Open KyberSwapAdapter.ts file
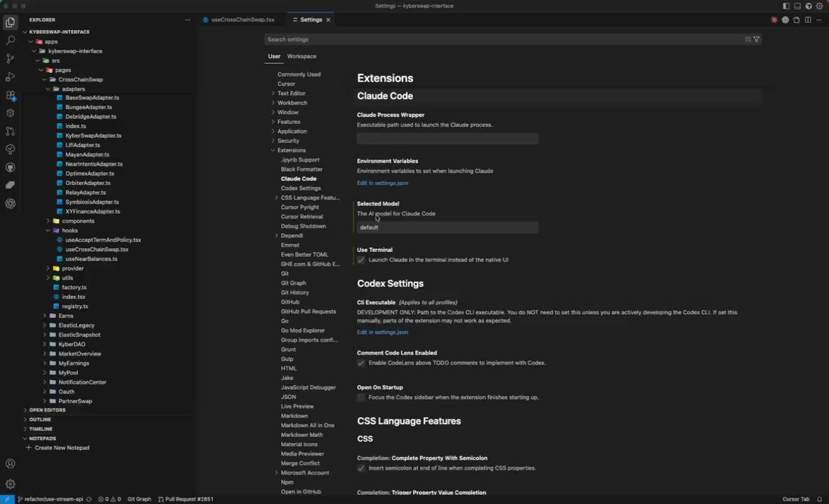Screen dimensions: 829x504 (x=93, y=136)
